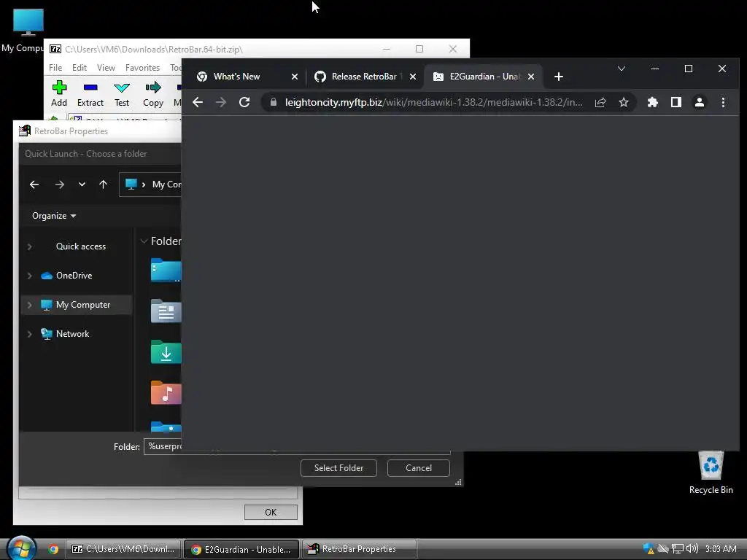Screen dimensions: 747x560
Task: Switch to RetroBar Properties taskbar button
Action: tap(360, 549)
